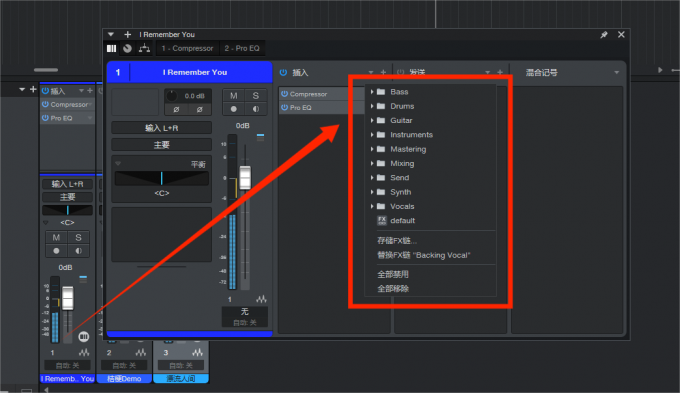Click the 输入 L+R input button
The height and width of the screenshot is (393, 680).
[161, 128]
